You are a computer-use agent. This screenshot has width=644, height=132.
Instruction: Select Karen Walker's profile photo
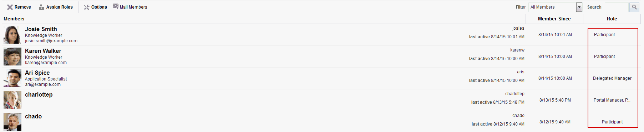12,57
